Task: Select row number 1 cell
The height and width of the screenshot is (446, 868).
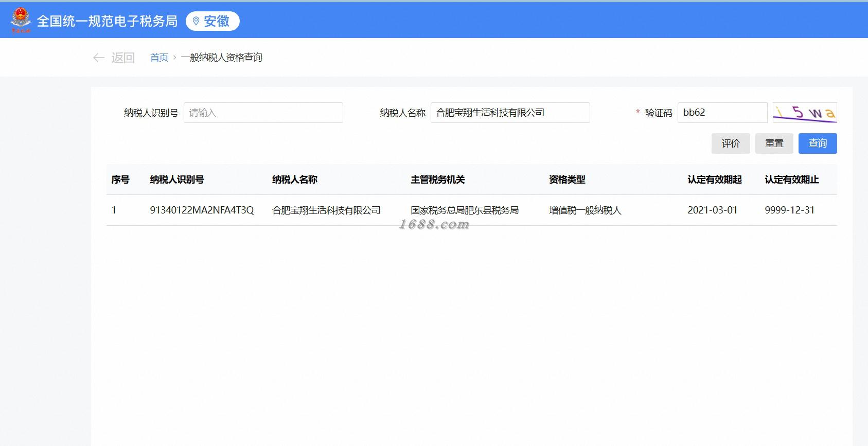Action: 114,210
